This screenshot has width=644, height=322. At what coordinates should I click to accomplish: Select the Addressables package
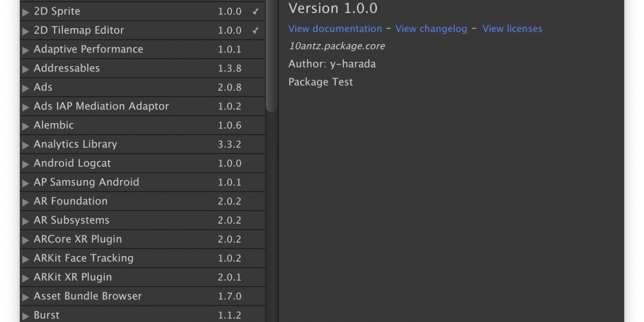[67, 68]
